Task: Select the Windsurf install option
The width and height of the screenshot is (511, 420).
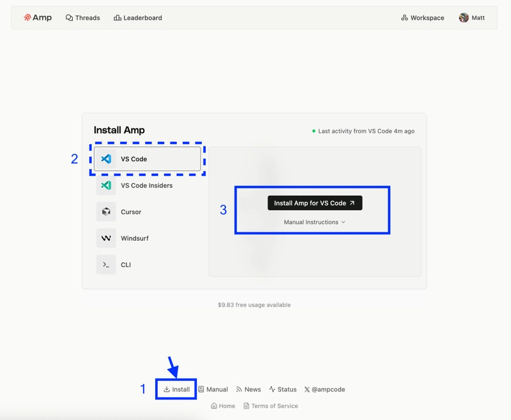Action: 148,238
